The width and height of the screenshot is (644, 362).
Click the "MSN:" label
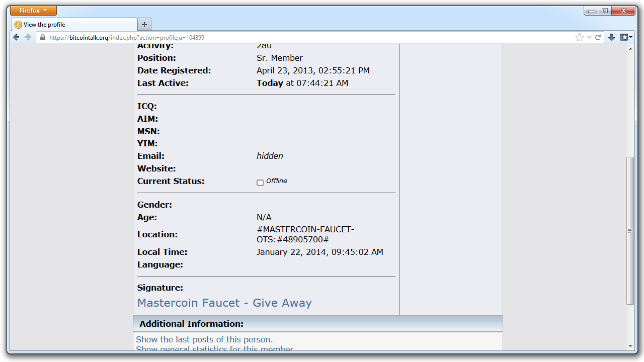148,131
